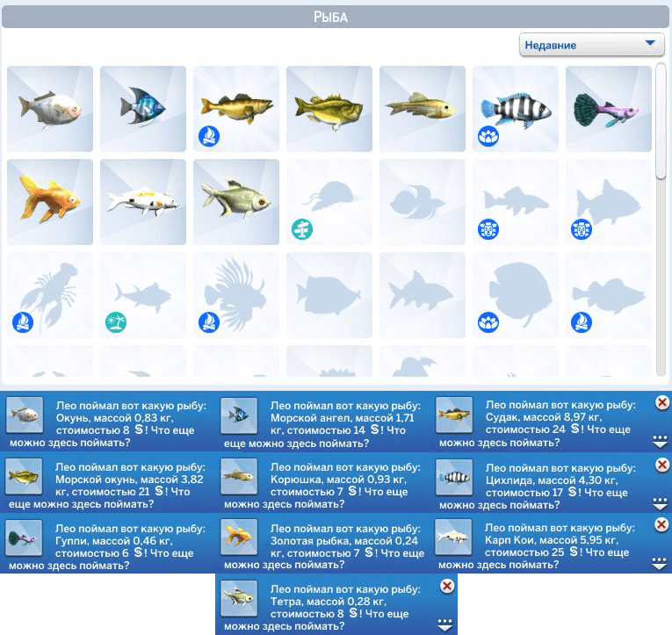
Task: Close the Цихлида notification
Action: tap(662, 465)
